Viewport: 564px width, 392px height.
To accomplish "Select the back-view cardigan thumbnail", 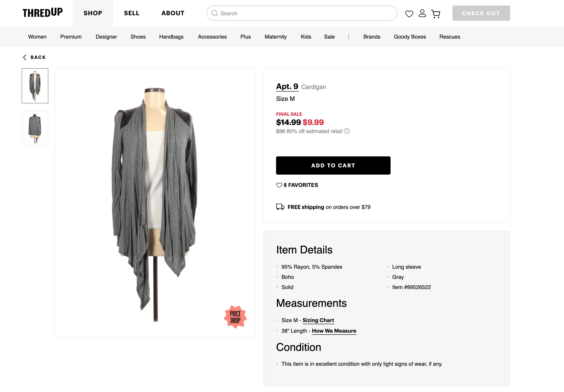I will 35,129.
